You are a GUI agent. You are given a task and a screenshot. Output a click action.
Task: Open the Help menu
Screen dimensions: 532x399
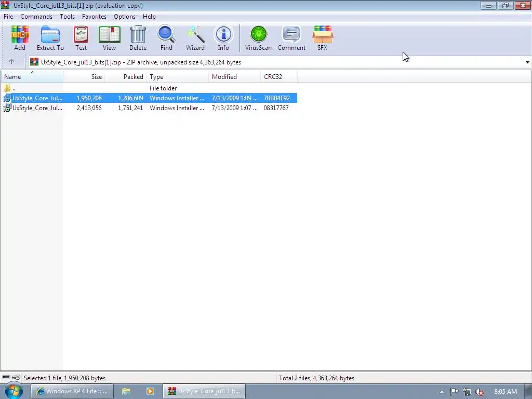click(149, 16)
